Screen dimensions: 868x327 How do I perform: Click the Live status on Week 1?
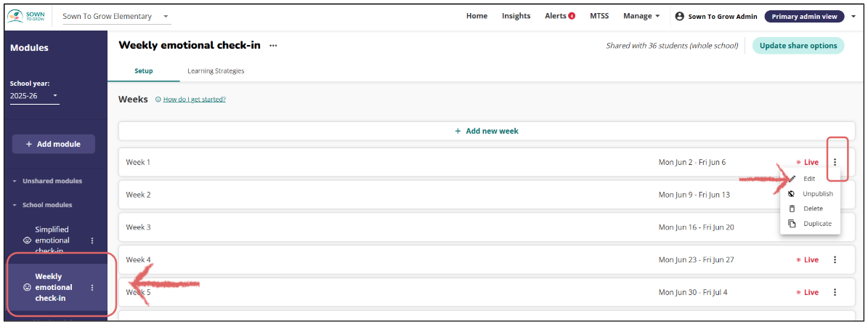tap(807, 162)
